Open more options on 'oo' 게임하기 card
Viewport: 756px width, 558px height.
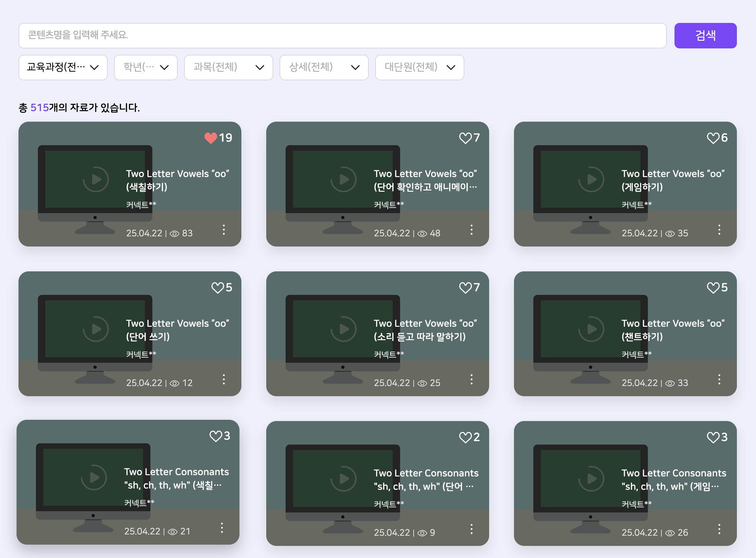click(719, 230)
